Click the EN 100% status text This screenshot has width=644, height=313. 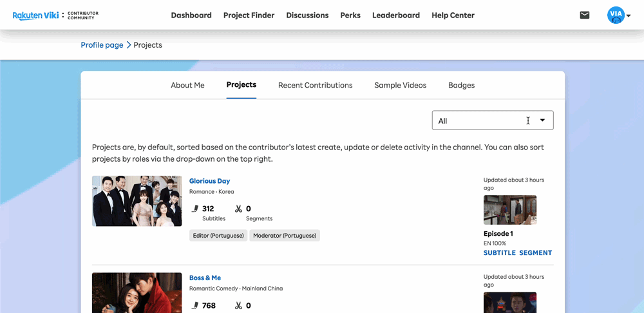(495, 243)
